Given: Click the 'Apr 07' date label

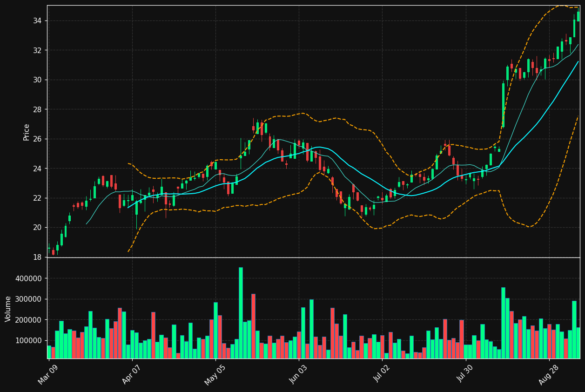Looking at the screenshot, I should tap(131, 373).
